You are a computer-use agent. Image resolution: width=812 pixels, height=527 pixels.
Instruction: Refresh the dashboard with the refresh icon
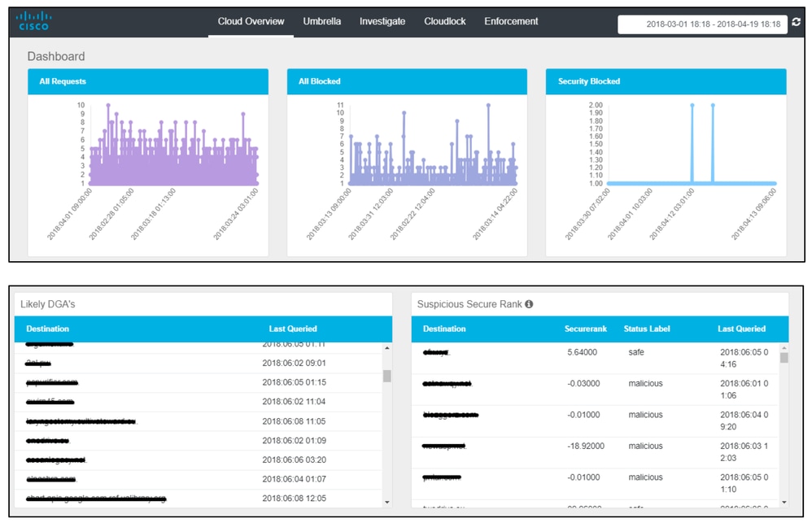pyautogui.click(x=796, y=22)
